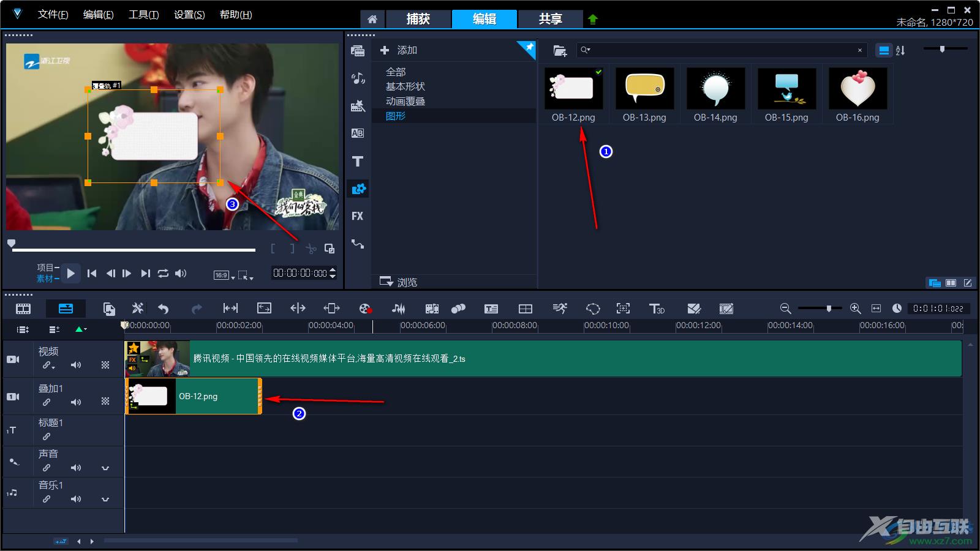This screenshot has width=980, height=551.
Task: Switch to Timeline view icon
Action: [x=66, y=309]
